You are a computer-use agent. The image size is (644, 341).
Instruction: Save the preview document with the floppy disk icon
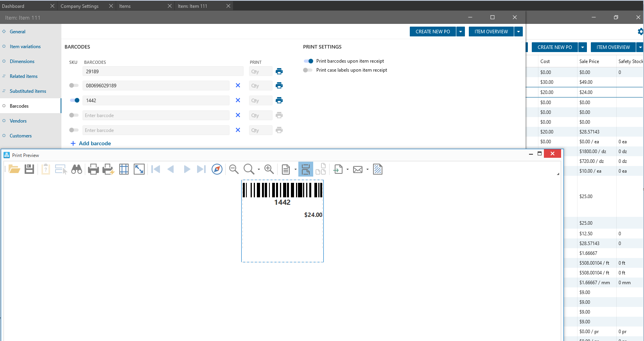pyautogui.click(x=29, y=169)
